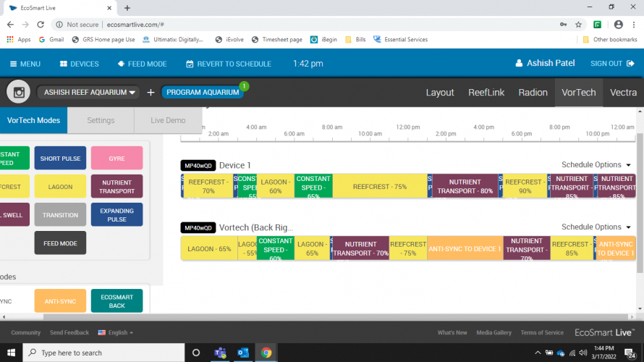Open Outlook from the taskbar
This screenshot has width=644, height=362.
click(x=243, y=353)
